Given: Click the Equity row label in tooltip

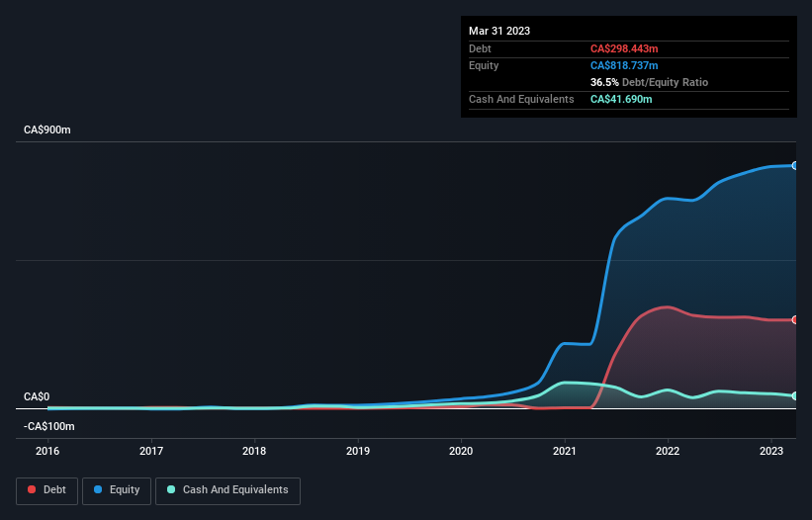Looking at the screenshot, I should (x=484, y=65).
